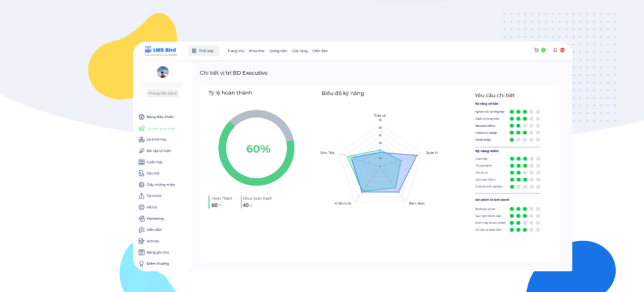This screenshot has height=292, width=644.
Task: Open the Tài chính sidebar icon
Action: pos(141,196)
